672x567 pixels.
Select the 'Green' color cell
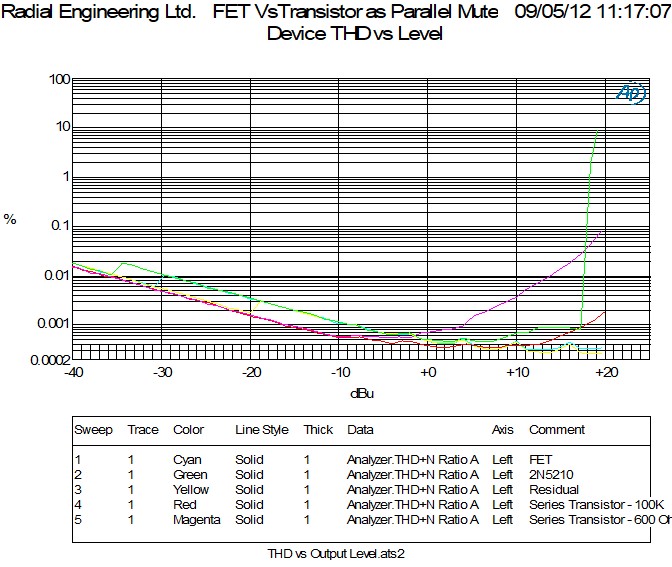point(190,475)
